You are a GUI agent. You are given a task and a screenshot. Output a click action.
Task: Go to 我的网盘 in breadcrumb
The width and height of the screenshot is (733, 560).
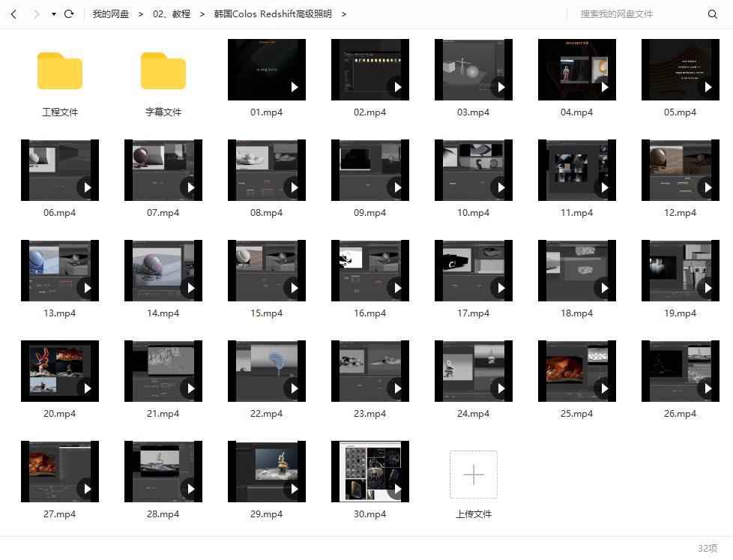pos(111,14)
